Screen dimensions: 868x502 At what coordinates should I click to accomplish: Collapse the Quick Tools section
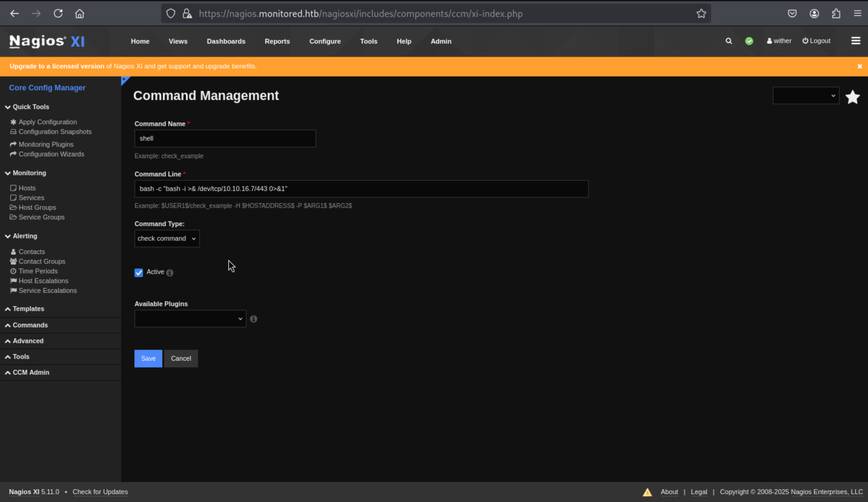click(x=31, y=107)
